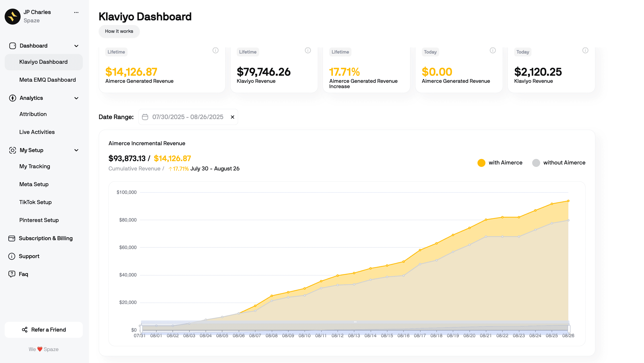Open the TikTok Setup page
The image size is (644, 363).
35,202
